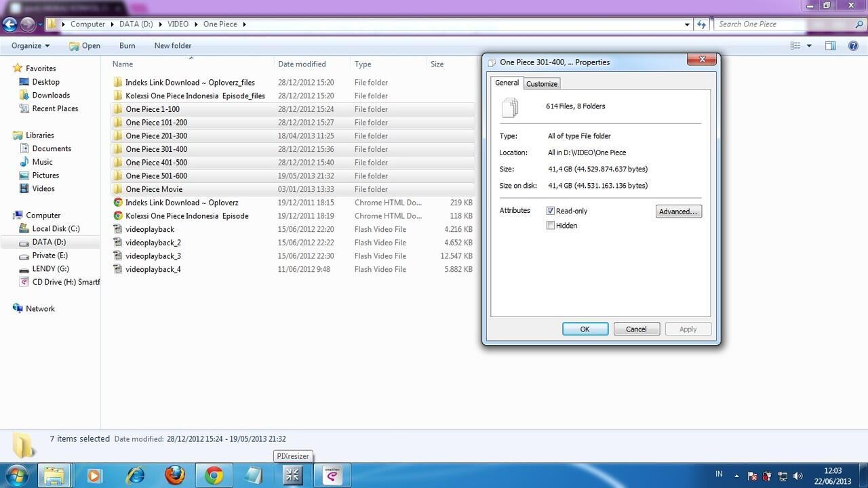This screenshot has height=488, width=868.
Task: Open Organize dropdown menu
Action: pyautogui.click(x=31, y=45)
